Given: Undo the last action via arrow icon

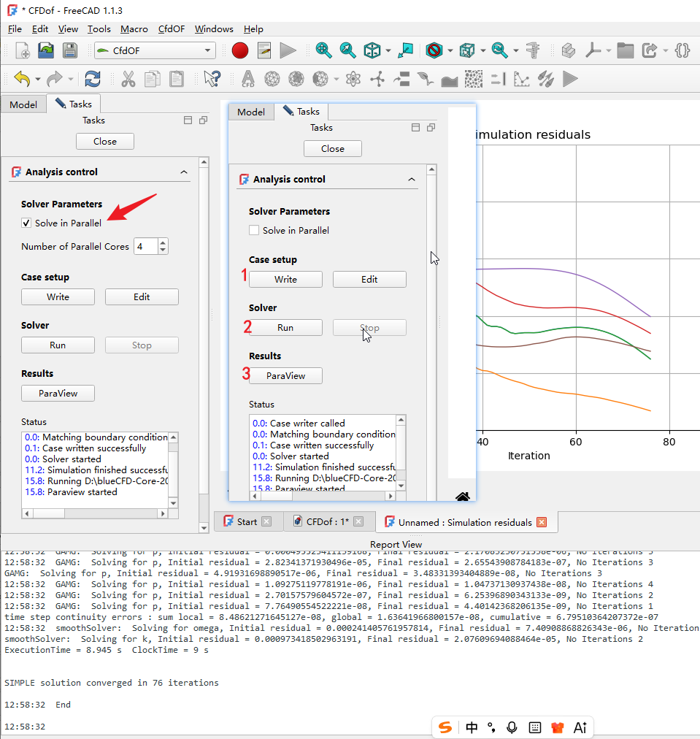Looking at the screenshot, I should [x=22, y=79].
